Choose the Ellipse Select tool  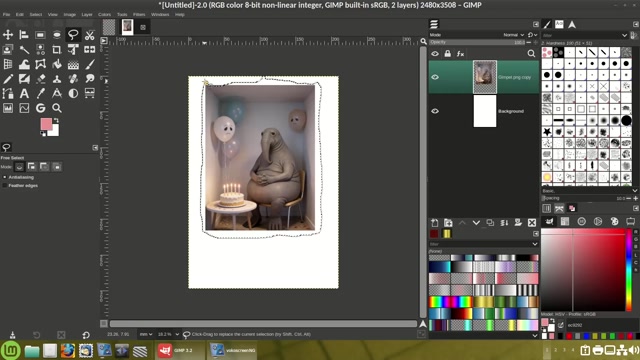[x=57, y=35]
